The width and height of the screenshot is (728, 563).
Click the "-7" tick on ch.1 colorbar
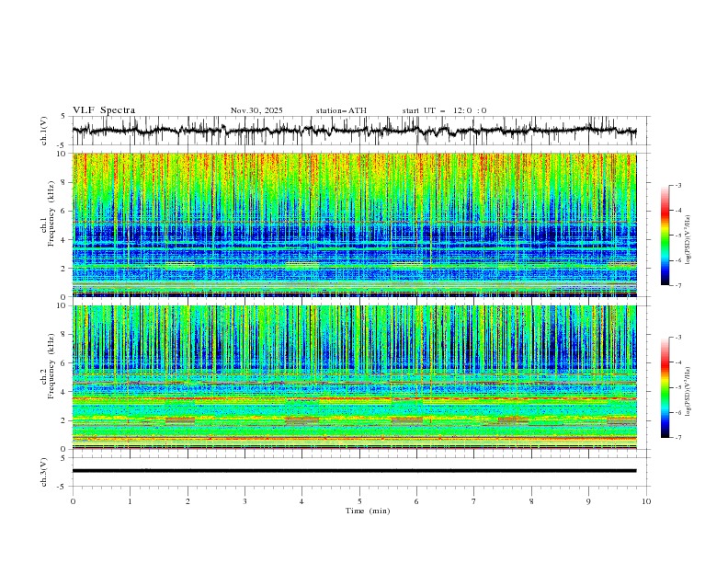[x=678, y=285]
